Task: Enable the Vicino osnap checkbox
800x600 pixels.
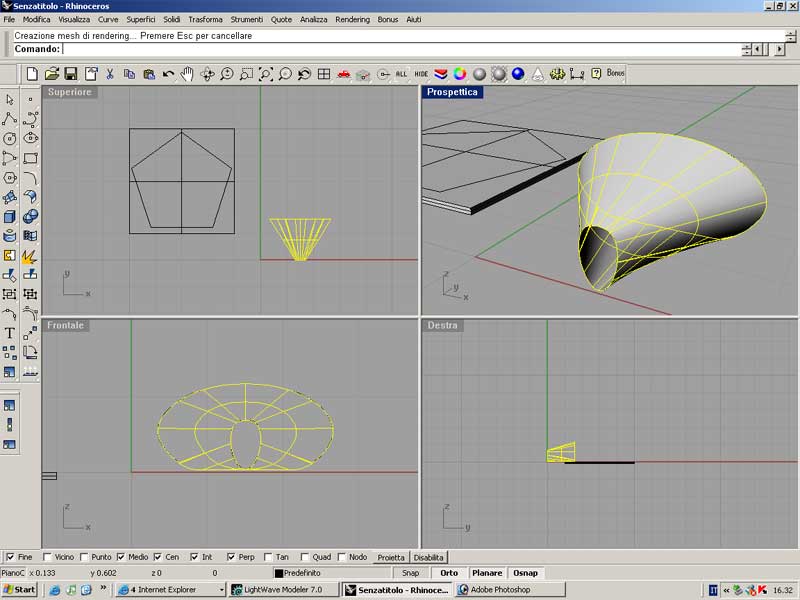Action: click(x=48, y=557)
